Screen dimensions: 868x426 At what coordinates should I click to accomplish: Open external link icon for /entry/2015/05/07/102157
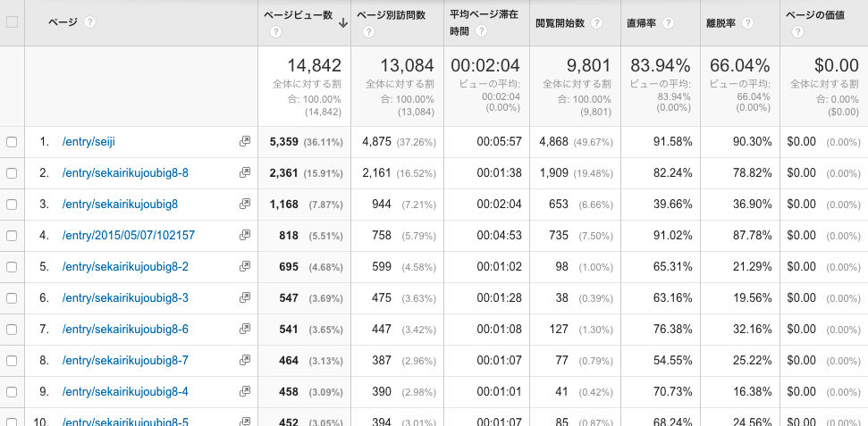point(245,235)
